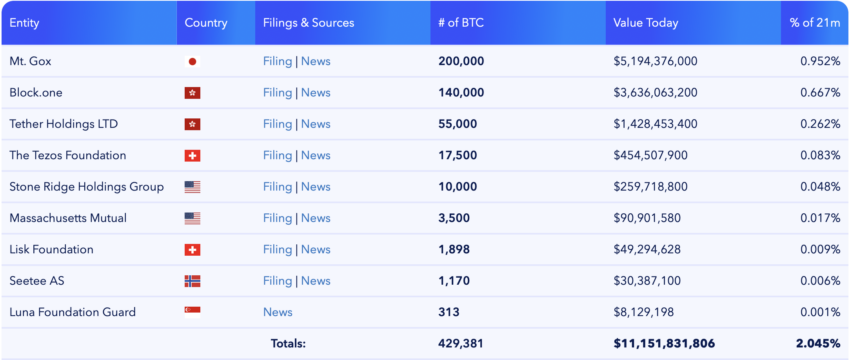The height and width of the screenshot is (360, 850).
Task: Open Stone Ridge Holdings Group Filing link
Action: (x=278, y=187)
